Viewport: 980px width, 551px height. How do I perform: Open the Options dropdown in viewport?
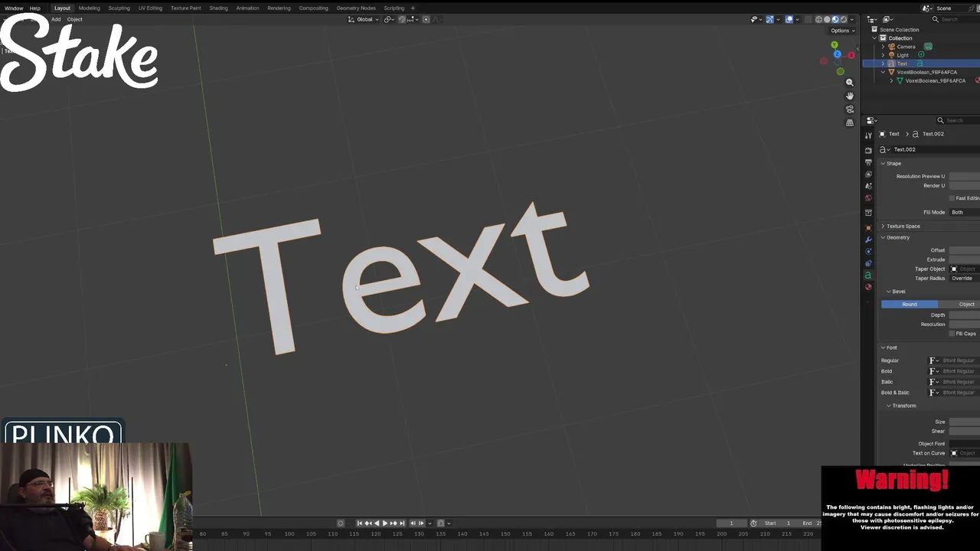pos(842,31)
